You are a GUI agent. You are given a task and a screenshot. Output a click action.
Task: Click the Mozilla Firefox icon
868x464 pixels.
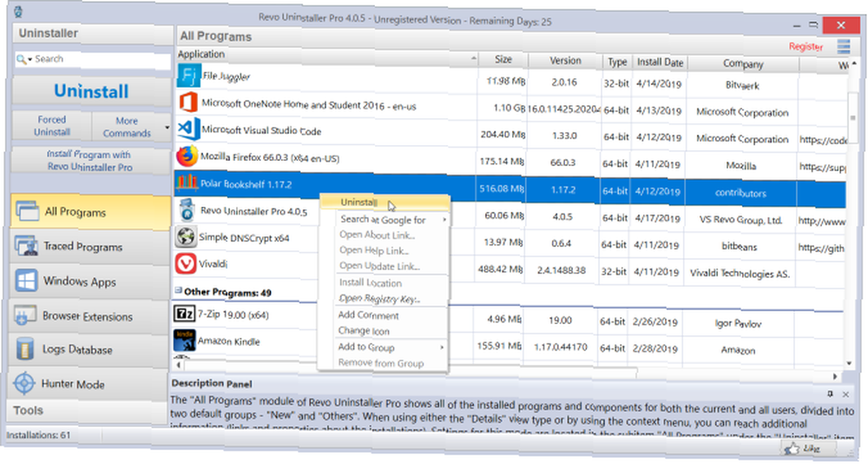click(187, 156)
